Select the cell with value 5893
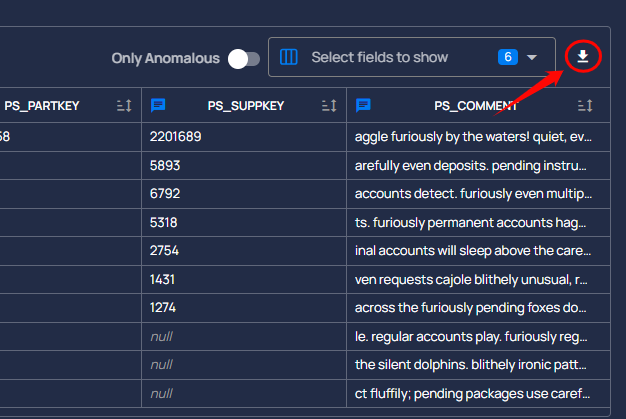Viewport: 626px width, 419px height. 244,165
